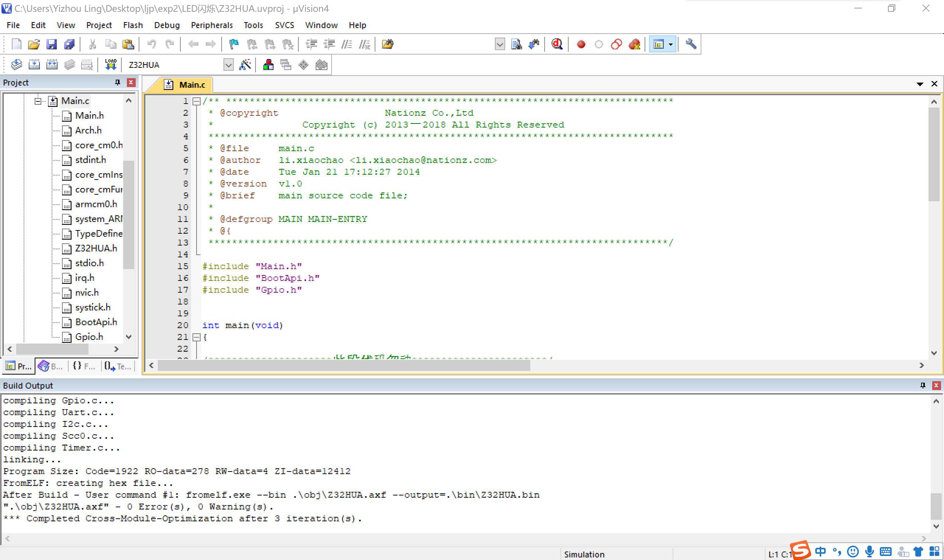944x560 pixels.
Task: Open editor tab list dropdown arrow
Action: click(x=920, y=84)
